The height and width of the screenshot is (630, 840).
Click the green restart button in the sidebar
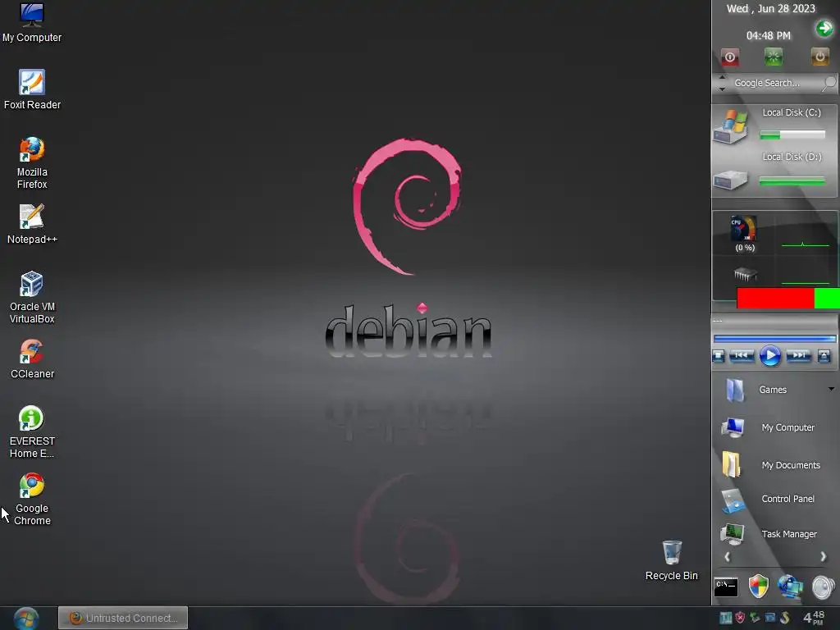(773, 57)
